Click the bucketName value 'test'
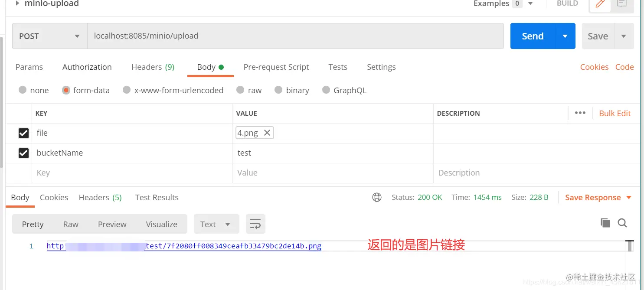 click(244, 153)
